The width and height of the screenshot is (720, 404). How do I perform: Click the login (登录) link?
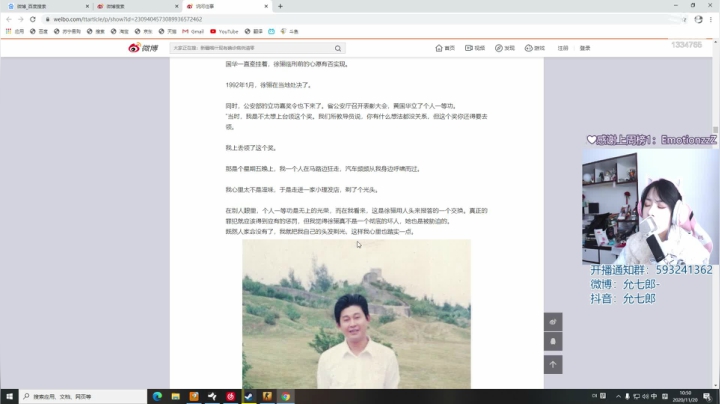click(585, 48)
